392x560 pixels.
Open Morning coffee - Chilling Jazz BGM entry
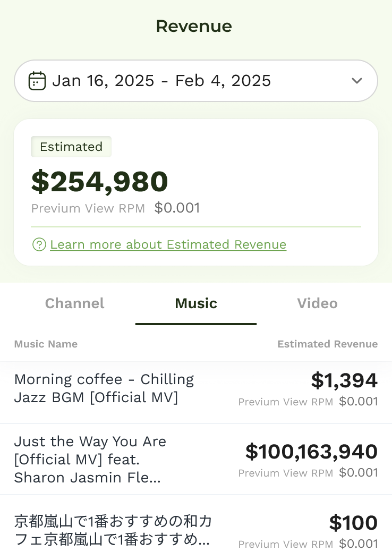104,388
